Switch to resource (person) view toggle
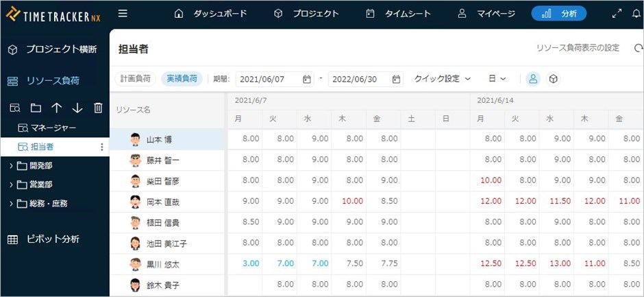The width and height of the screenshot is (644, 297). pyautogui.click(x=532, y=79)
